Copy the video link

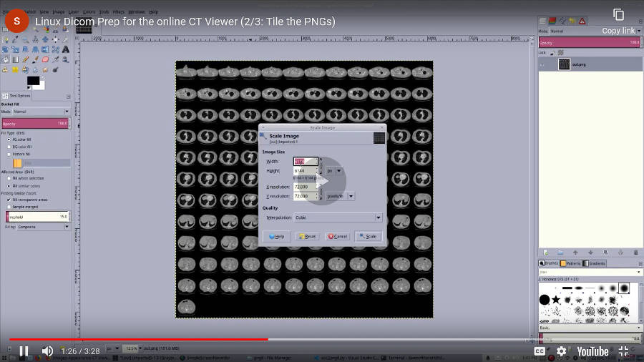click(x=618, y=21)
